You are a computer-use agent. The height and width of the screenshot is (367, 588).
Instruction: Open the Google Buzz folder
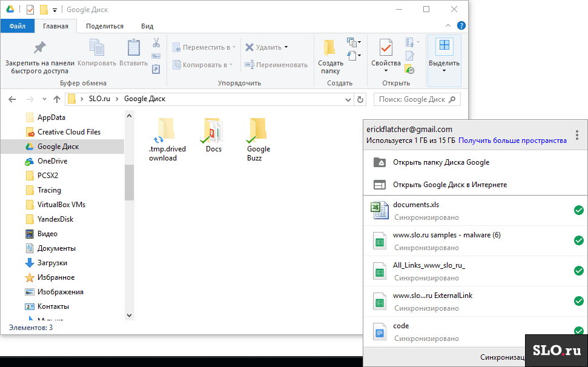coord(259,139)
